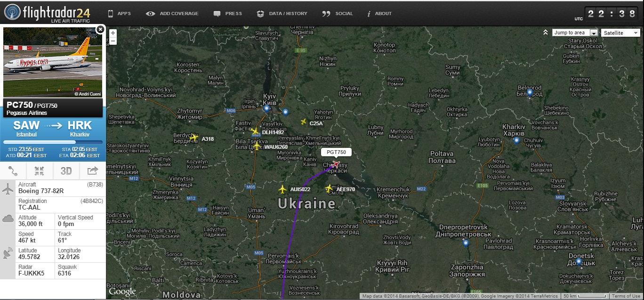Zoom in the map with plus button
Screen dimensions: 644x300
pos(113,33)
